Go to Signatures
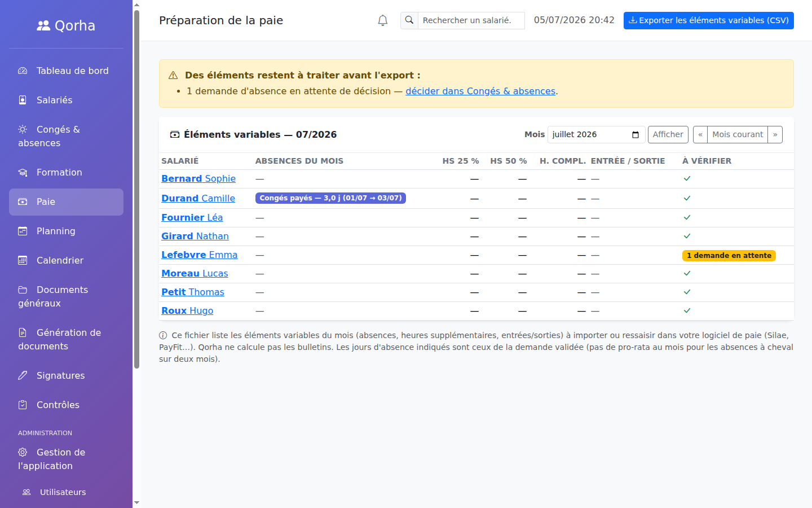 pyautogui.click(x=66, y=375)
